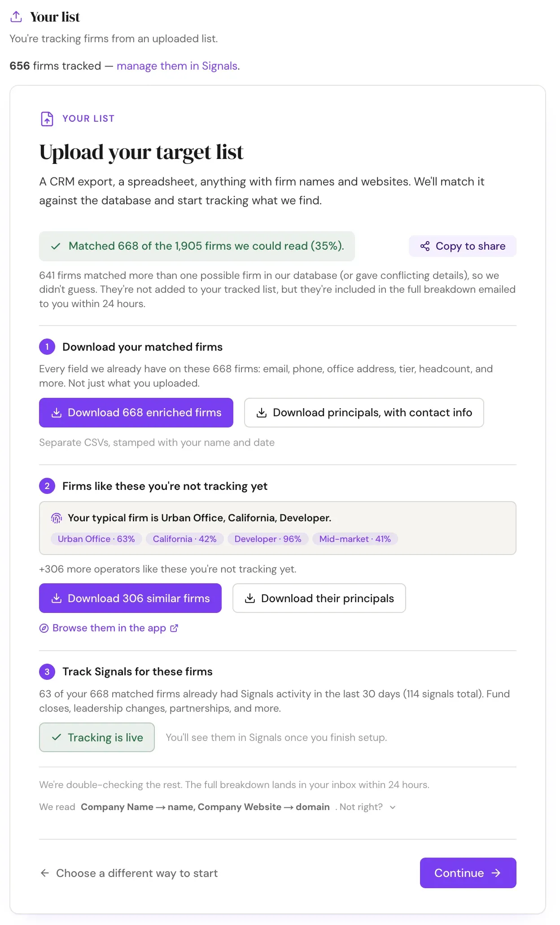This screenshot has width=560, height=925.
Task: Click the external link icon after in the app
Action: point(174,628)
